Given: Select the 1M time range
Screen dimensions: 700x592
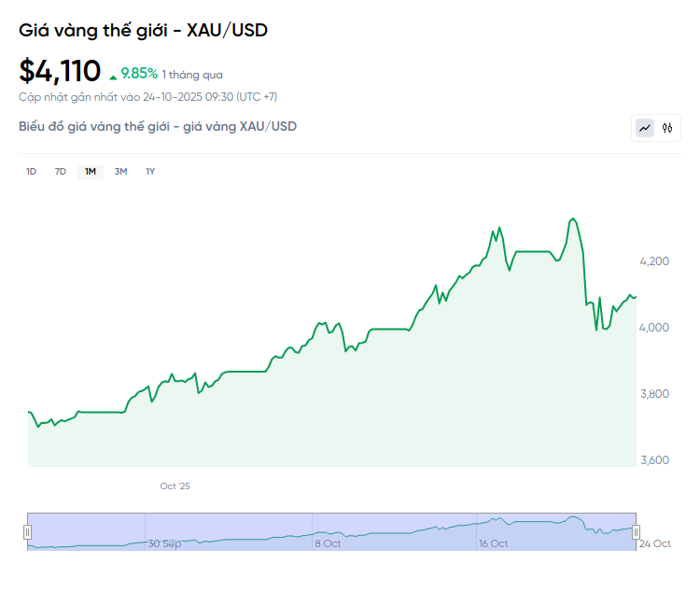Looking at the screenshot, I should [x=91, y=171].
